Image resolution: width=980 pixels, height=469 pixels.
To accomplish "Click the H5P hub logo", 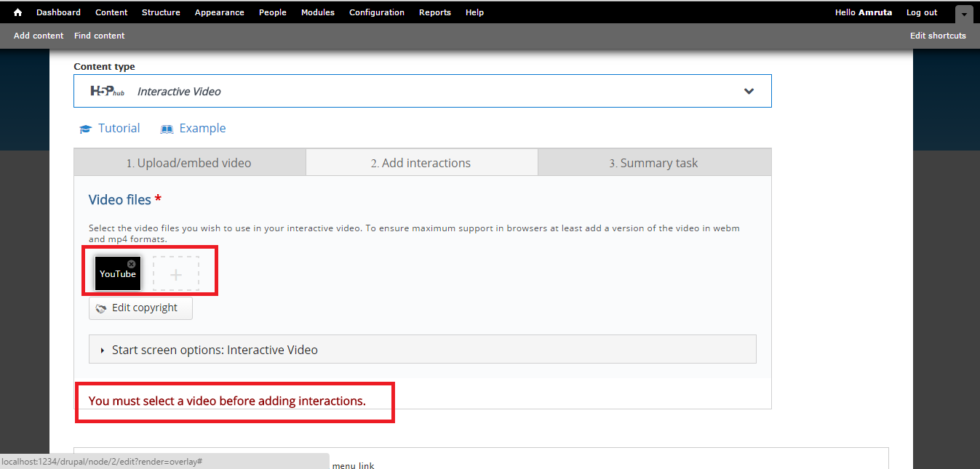I will pos(107,91).
